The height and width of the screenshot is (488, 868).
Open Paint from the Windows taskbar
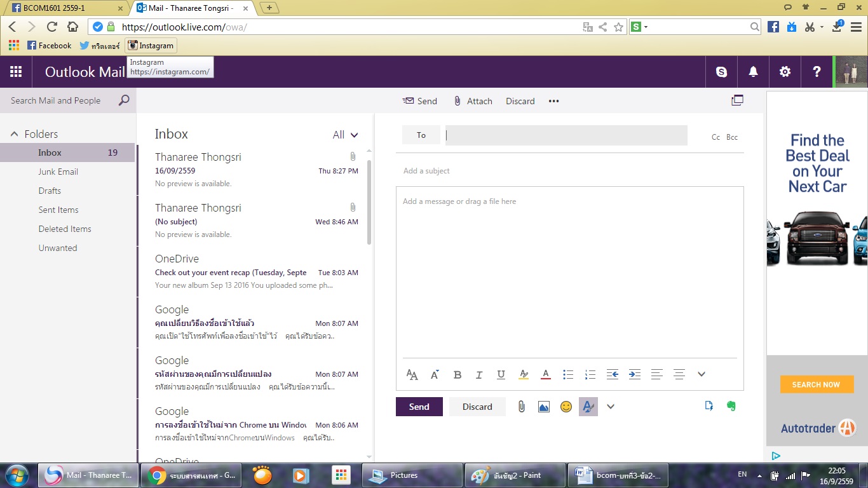[x=515, y=475]
